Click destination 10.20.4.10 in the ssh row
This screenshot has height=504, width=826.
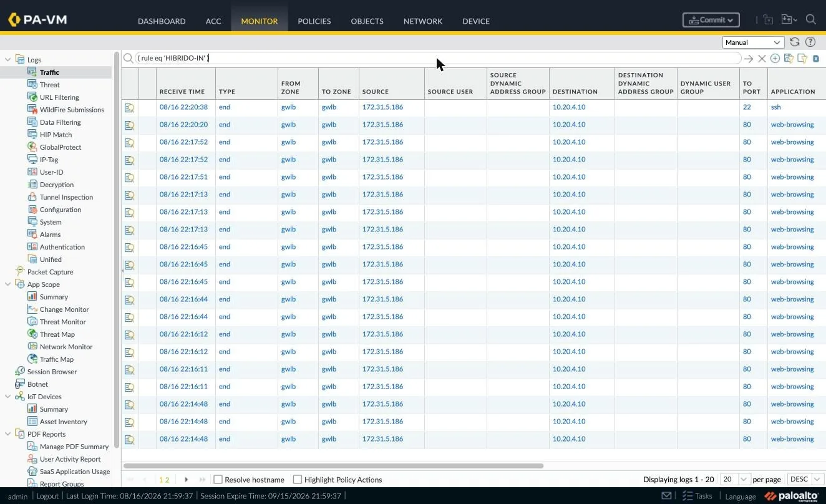point(569,107)
